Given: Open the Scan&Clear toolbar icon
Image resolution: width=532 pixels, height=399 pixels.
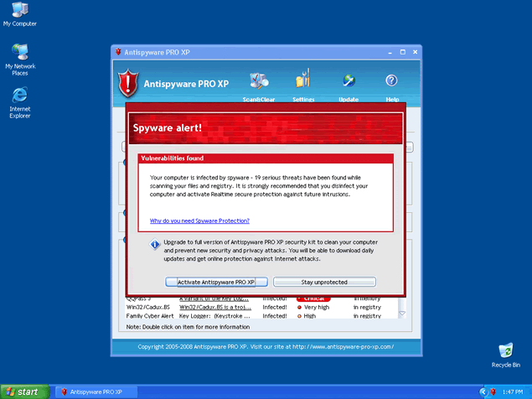Looking at the screenshot, I should click(x=259, y=82).
